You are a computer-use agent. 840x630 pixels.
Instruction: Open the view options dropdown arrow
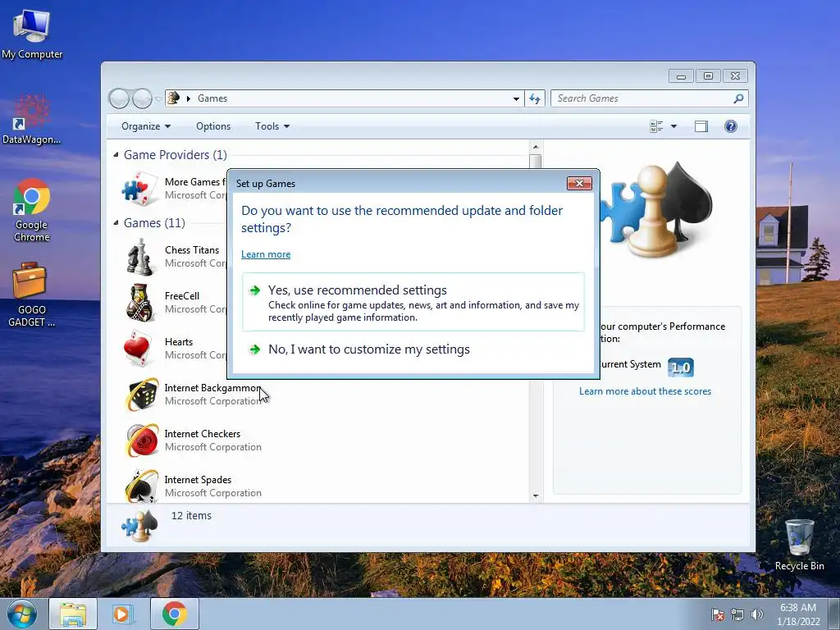pos(674,126)
